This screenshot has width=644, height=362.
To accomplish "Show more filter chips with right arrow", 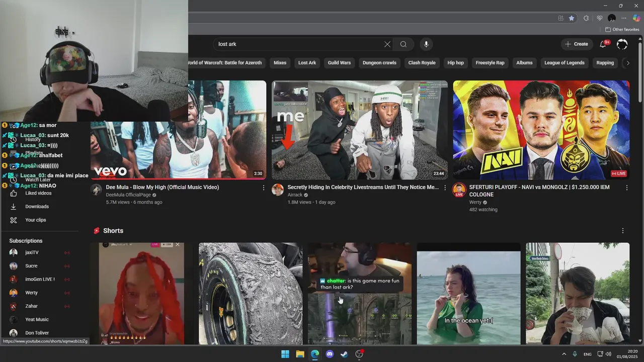I will (x=627, y=63).
